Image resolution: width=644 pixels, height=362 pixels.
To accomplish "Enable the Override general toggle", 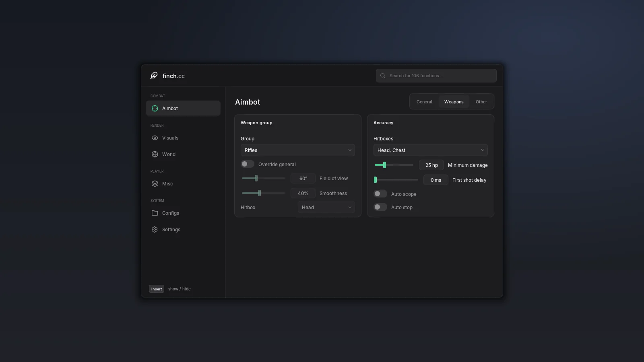I will tap(248, 164).
